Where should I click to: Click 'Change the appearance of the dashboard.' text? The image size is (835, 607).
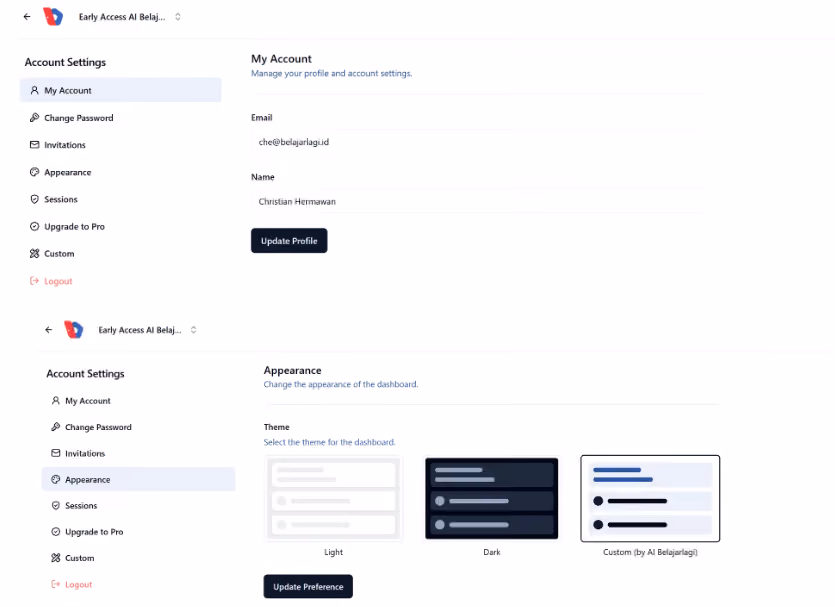tap(341, 384)
